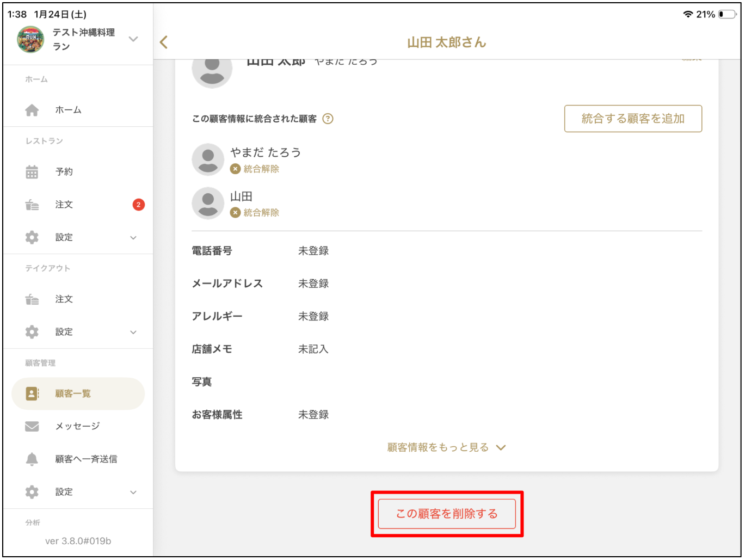Click the Home house icon in sidebar
Screen dimensions: 745x560
click(32, 110)
